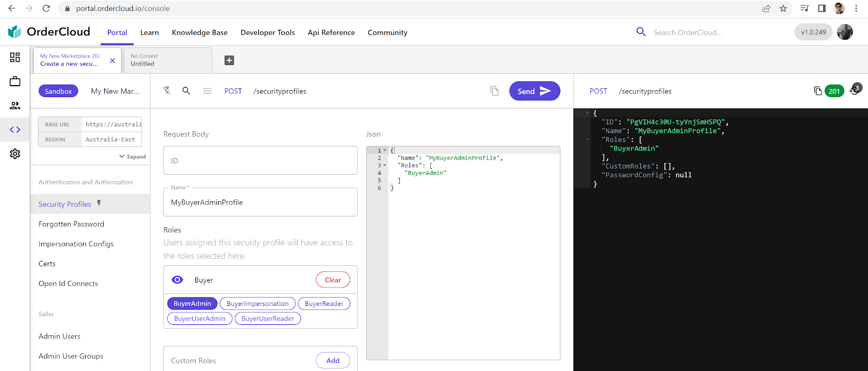Toggle the Buyer roles eye visibility

(177, 280)
